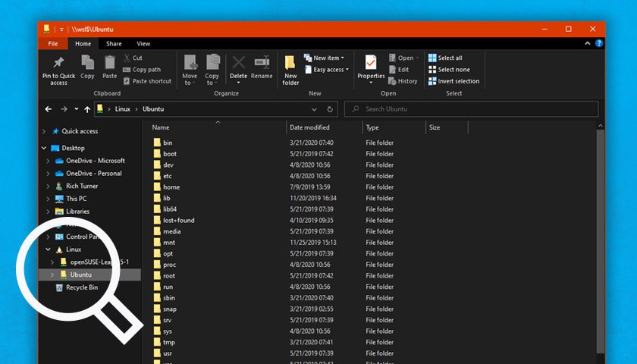The width and height of the screenshot is (637, 364).
Task: Open the Move to menu
Action: pyautogui.click(x=190, y=70)
